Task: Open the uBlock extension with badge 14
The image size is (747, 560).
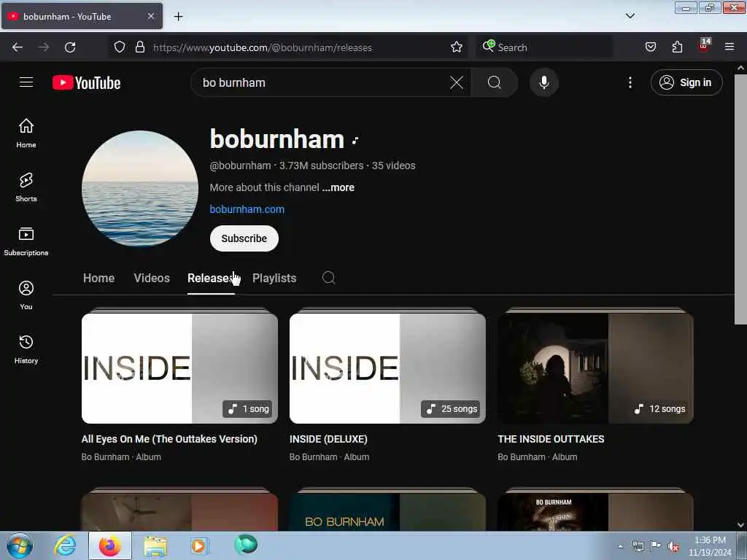Action: click(x=704, y=46)
